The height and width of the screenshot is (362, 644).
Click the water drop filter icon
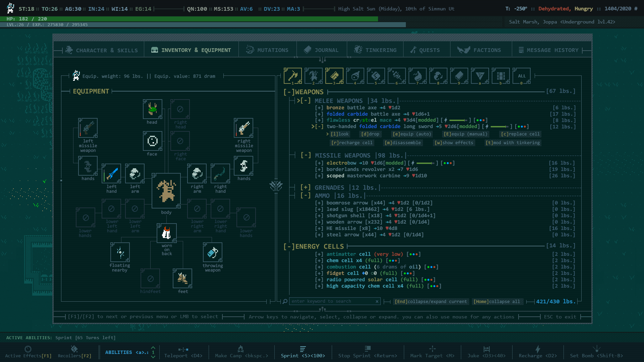pos(417,76)
